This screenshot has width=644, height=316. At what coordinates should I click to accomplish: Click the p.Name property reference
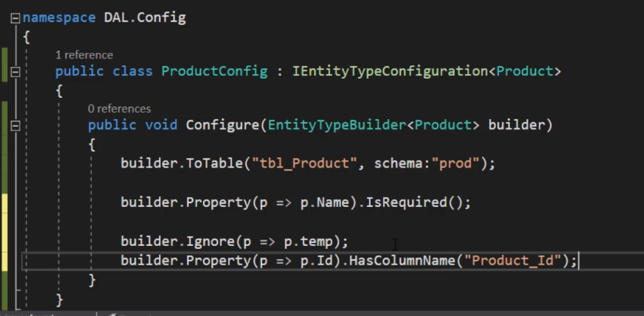pyautogui.click(x=325, y=202)
